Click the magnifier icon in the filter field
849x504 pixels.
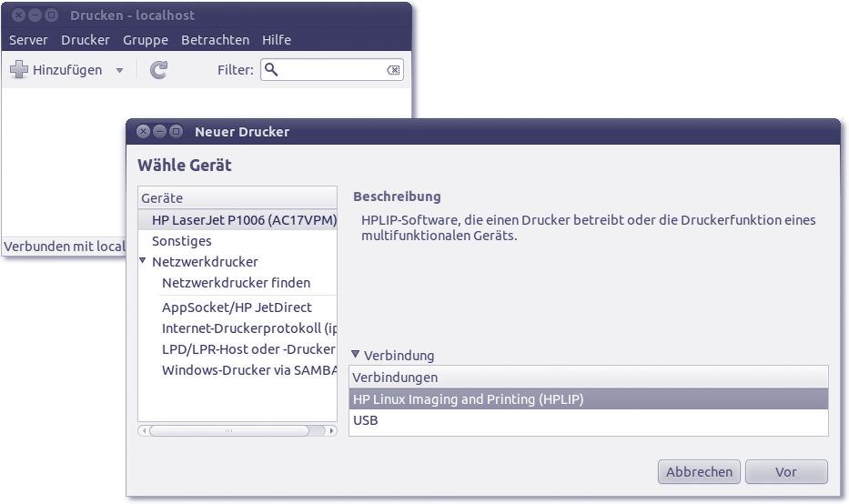pyautogui.click(x=271, y=70)
